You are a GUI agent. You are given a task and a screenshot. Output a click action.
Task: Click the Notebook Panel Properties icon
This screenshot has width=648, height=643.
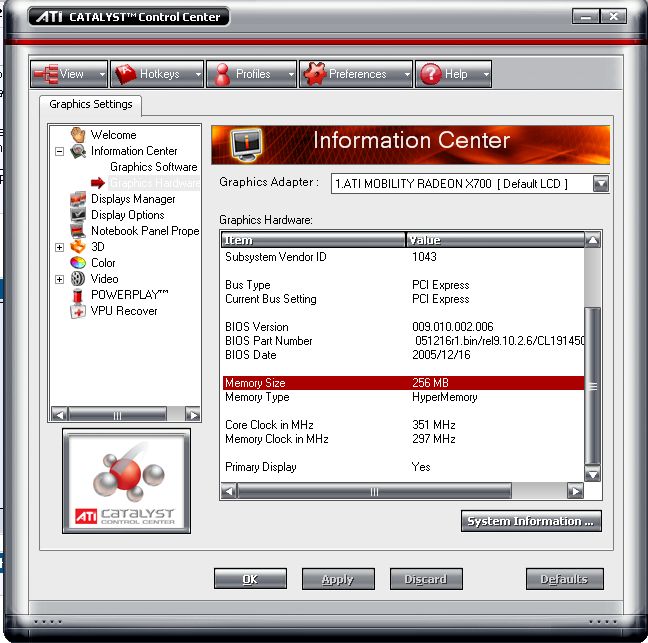[78, 231]
